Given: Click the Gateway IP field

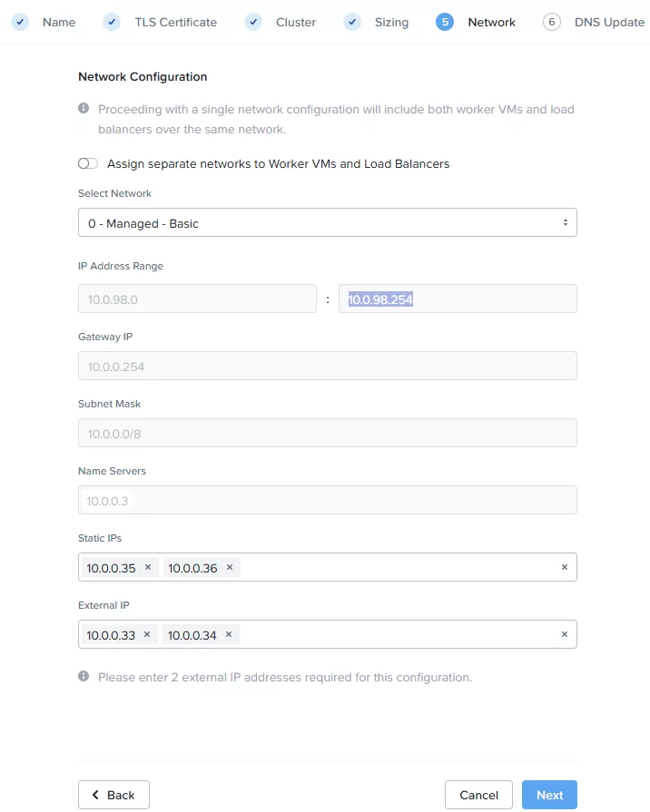Looking at the screenshot, I should (x=327, y=366).
